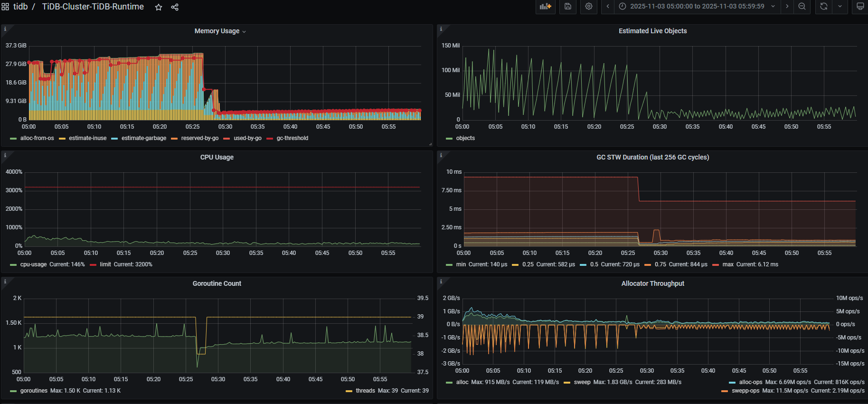Open the Allocator Throughput panel title menu
Image resolution: width=868 pixels, height=404 pixels.
[652, 283]
